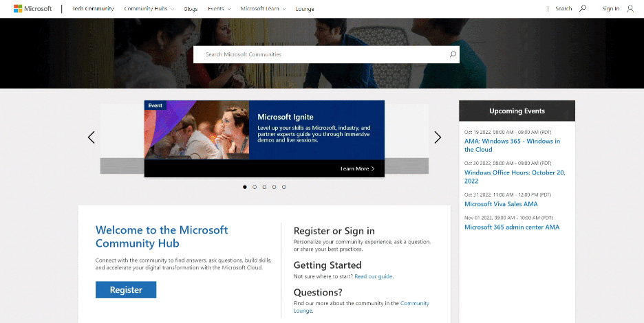Go to previous carousel slide arrow
644x323 pixels.
coord(92,137)
